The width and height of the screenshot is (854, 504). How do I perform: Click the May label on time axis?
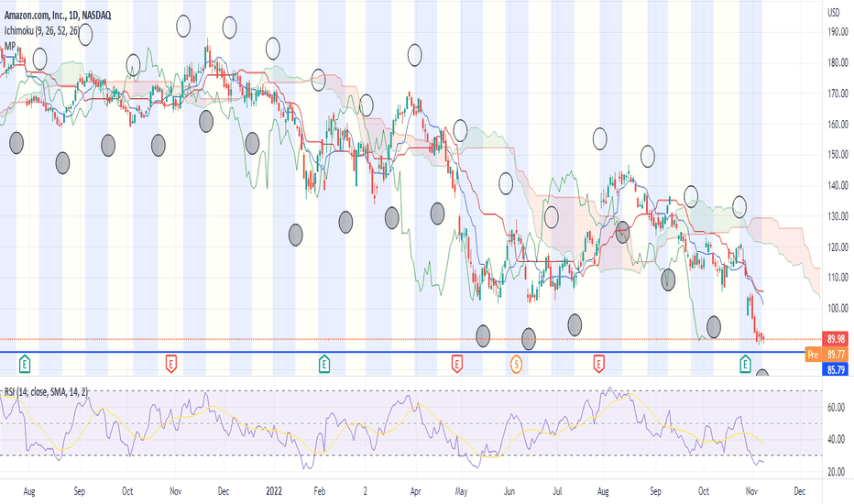(x=461, y=491)
